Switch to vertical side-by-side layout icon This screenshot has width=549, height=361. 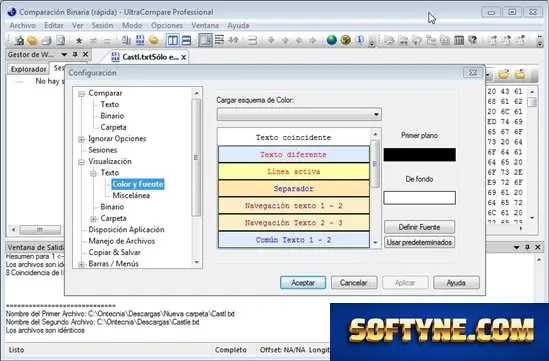pyautogui.click(x=173, y=40)
